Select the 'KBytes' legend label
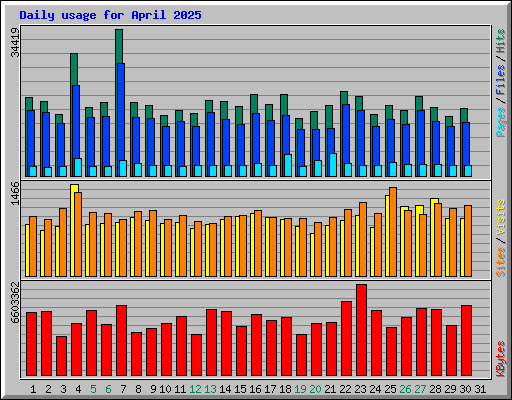Screen dimensions: 512x400 [501, 359]
